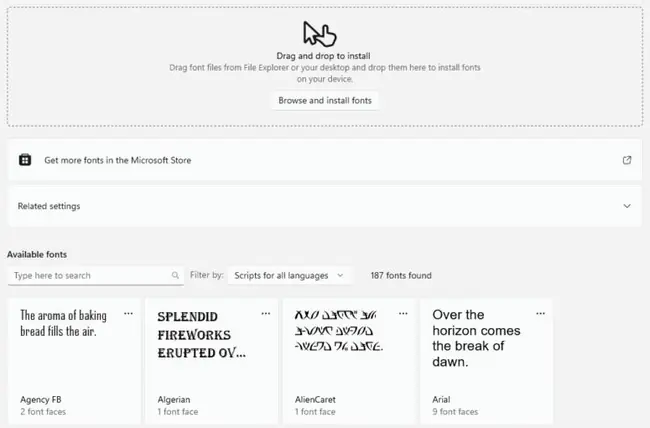Click the 'Drag and drop to install' heading

coord(323,56)
